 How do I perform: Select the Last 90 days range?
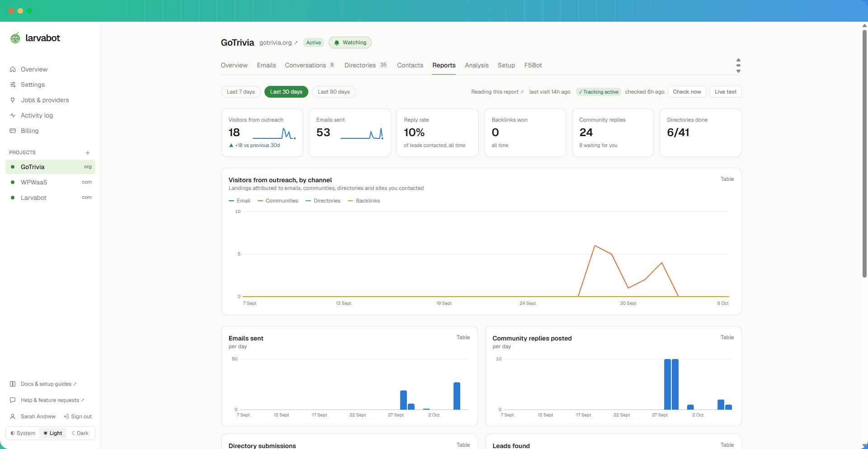pyautogui.click(x=334, y=92)
